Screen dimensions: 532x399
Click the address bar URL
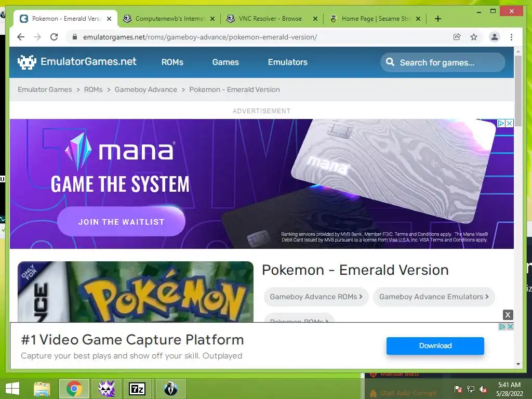coord(200,37)
